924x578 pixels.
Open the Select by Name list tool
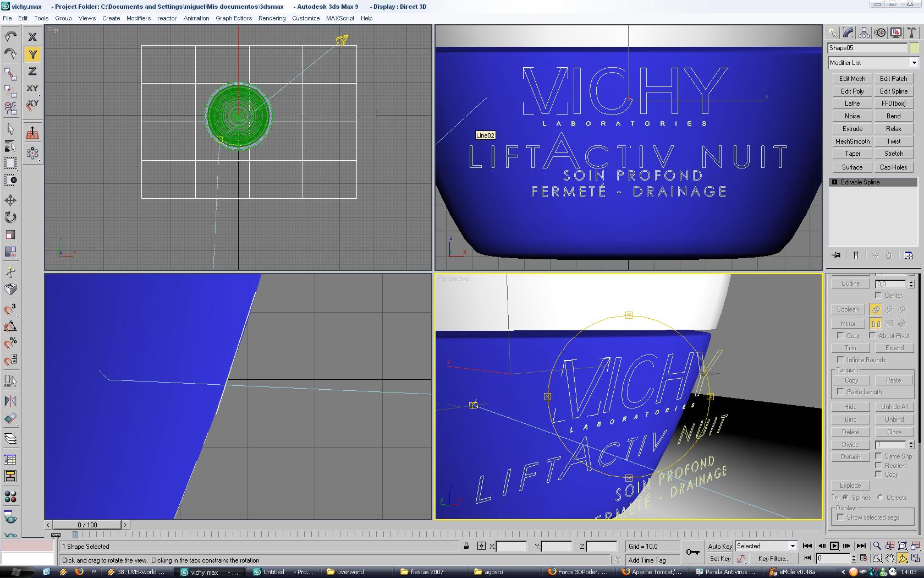10,146
